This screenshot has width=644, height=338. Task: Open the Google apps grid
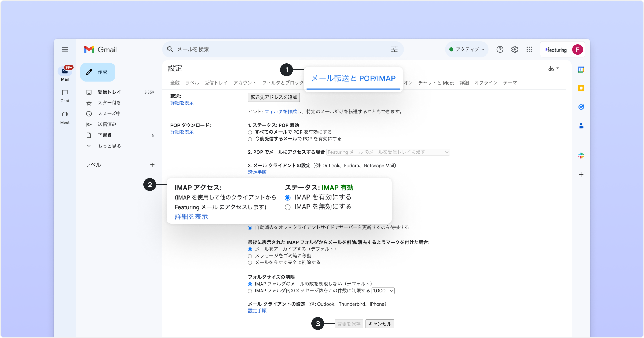pos(529,49)
